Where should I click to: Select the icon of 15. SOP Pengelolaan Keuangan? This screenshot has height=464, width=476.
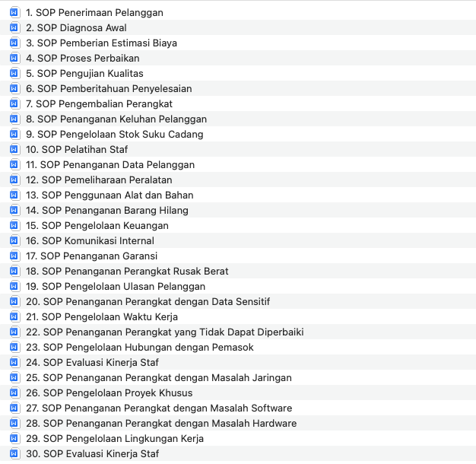[14, 225]
